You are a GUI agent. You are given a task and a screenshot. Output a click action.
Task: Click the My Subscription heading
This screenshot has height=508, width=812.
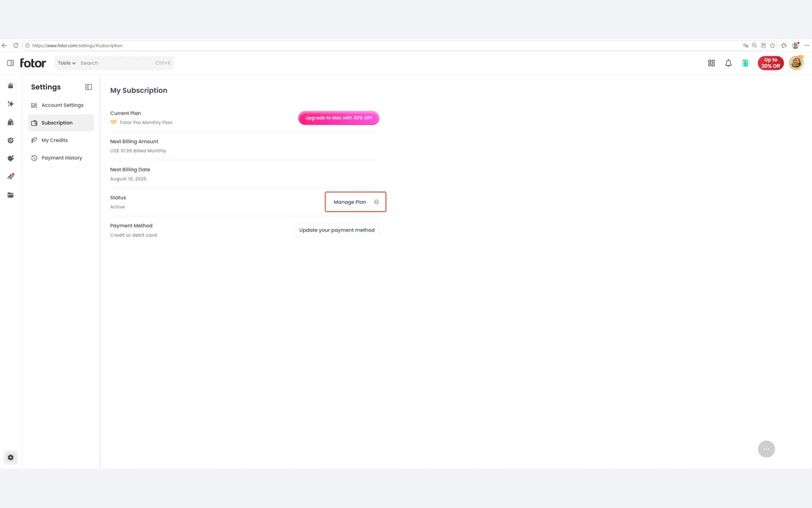coord(139,91)
